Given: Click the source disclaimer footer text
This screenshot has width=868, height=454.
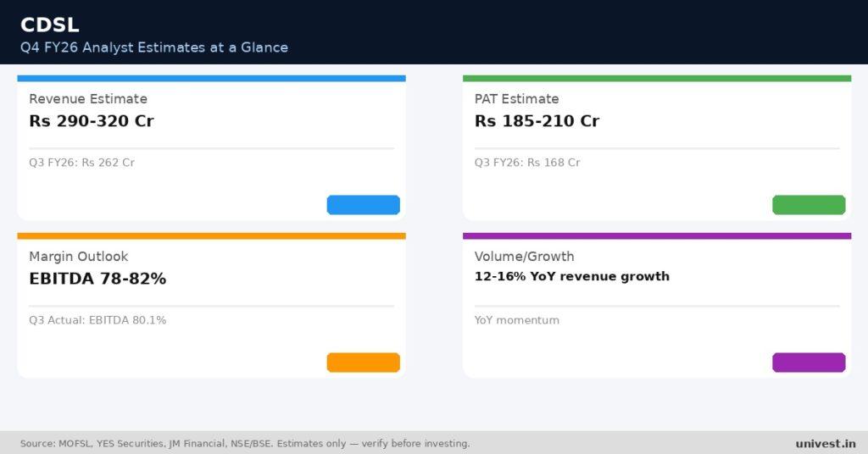Looking at the screenshot, I should point(245,444).
